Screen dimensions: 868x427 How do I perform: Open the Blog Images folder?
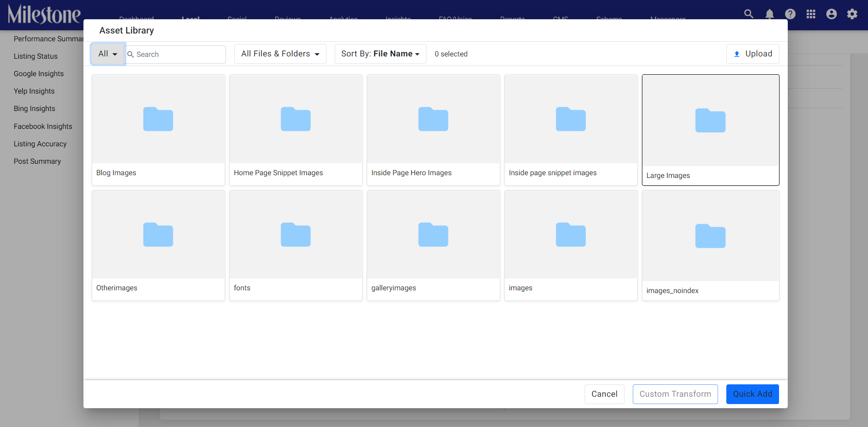[x=158, y=130]
